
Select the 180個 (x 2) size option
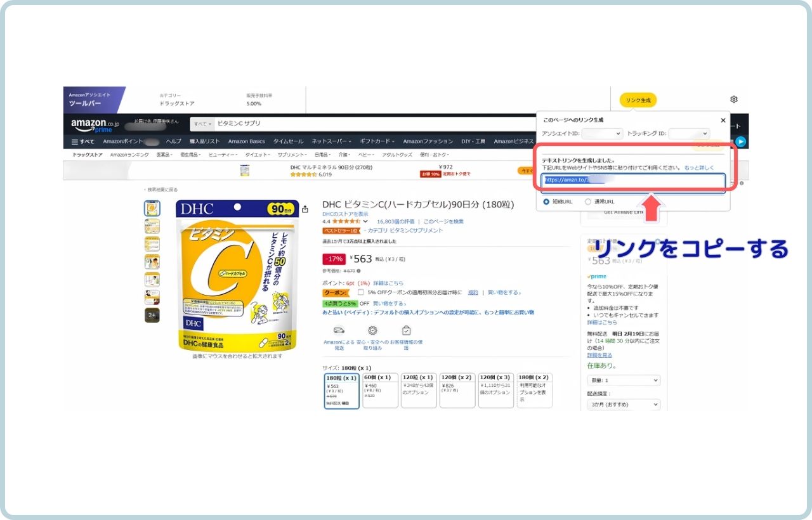click(x=534, y=391)
